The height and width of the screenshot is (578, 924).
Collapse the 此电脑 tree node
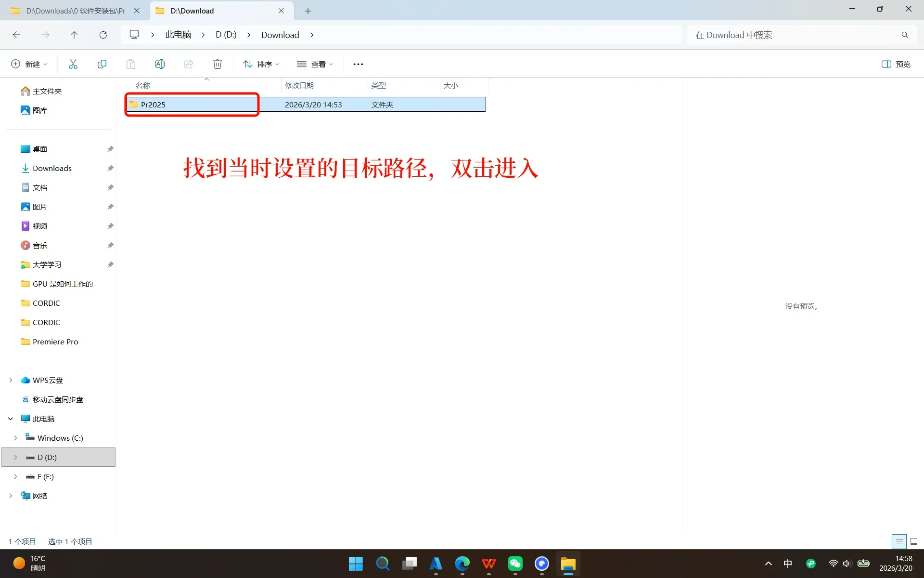click(11, 419)
